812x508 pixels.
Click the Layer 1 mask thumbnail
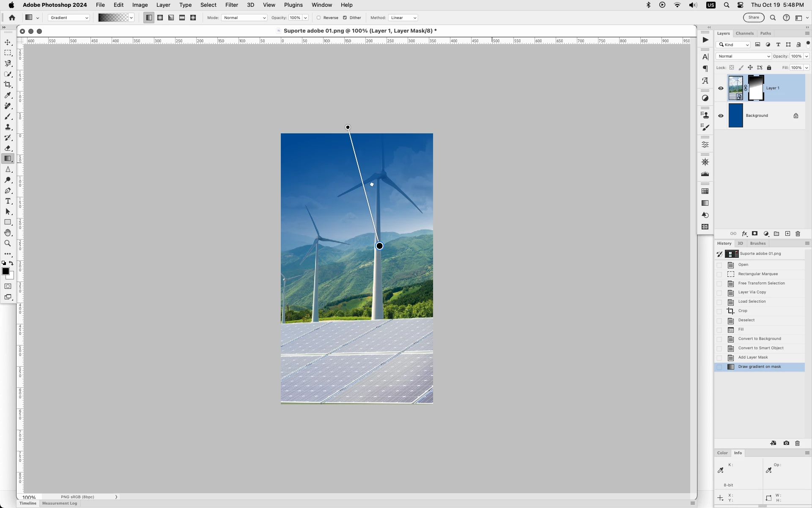[756, 88]
